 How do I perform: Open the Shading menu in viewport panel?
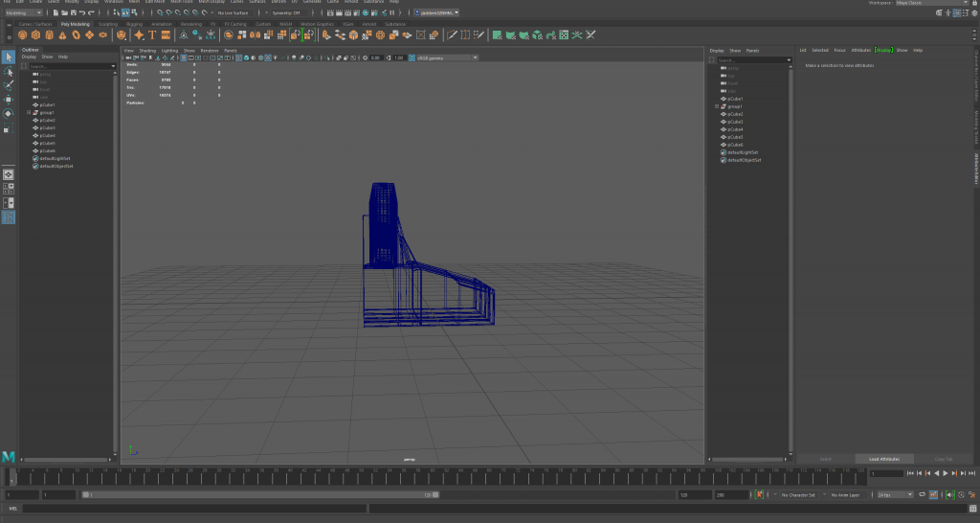pos(147,50)
